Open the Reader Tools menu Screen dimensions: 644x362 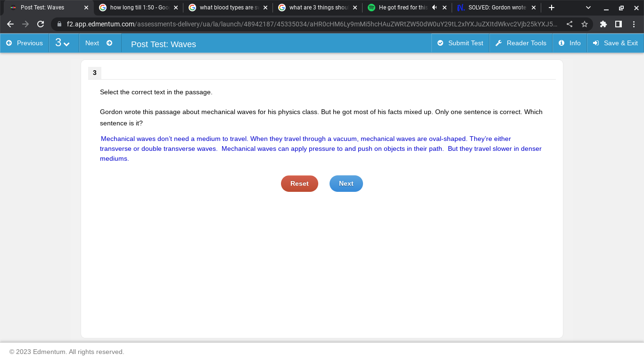[x=521, y=43]
